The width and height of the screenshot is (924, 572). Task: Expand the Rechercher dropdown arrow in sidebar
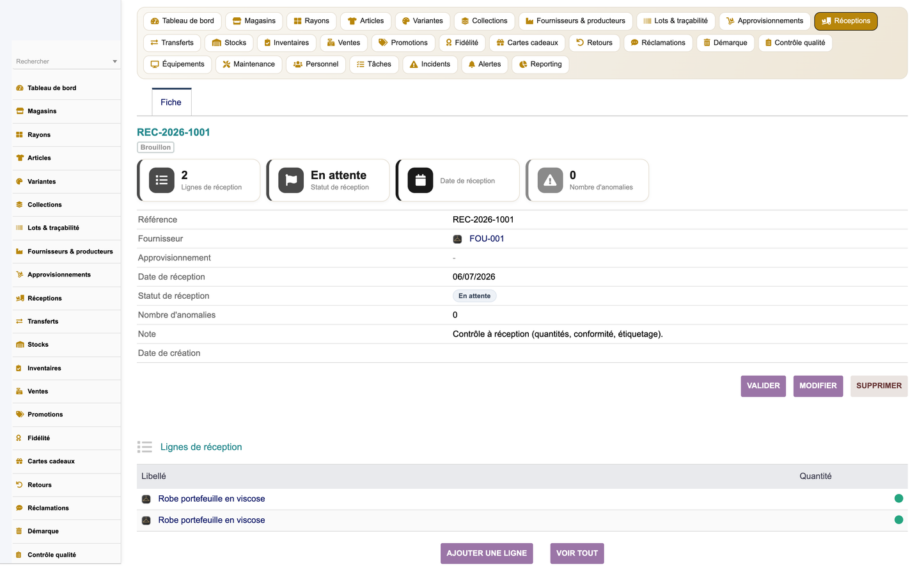(x=115, y=61)
